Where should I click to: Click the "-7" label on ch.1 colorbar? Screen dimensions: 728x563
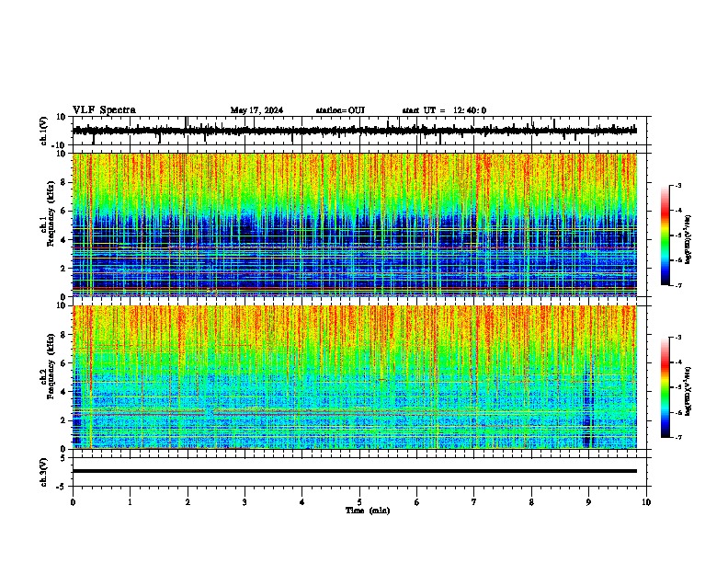click(677, 285)
